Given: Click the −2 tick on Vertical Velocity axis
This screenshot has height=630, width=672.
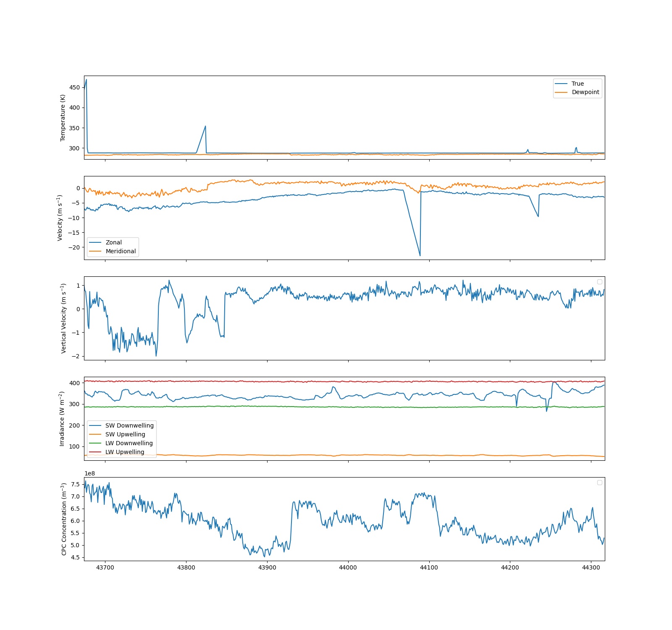Looking at the screenshot, I should click(76, 356).
